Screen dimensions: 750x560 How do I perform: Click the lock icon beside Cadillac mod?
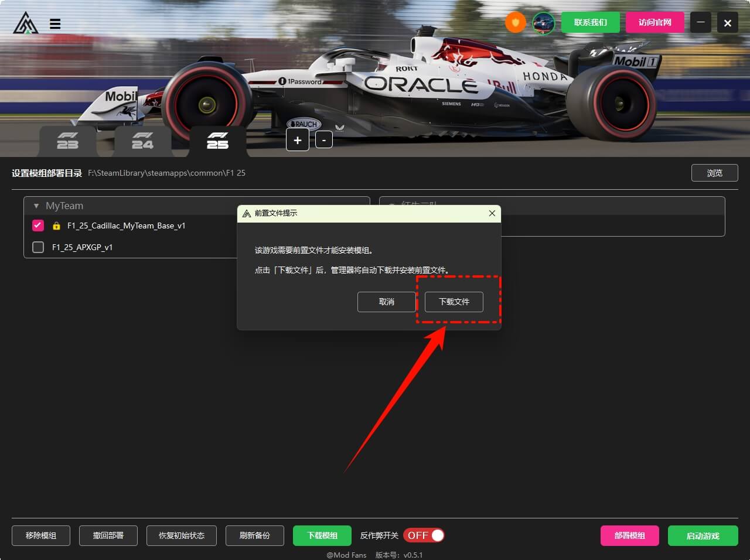[x=56, y=226]
